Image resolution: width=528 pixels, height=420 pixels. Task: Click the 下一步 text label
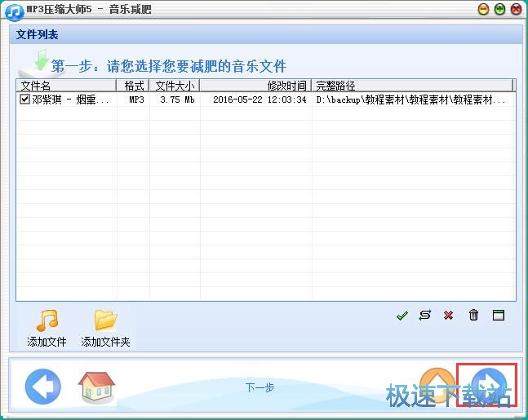tap(260, 387)
